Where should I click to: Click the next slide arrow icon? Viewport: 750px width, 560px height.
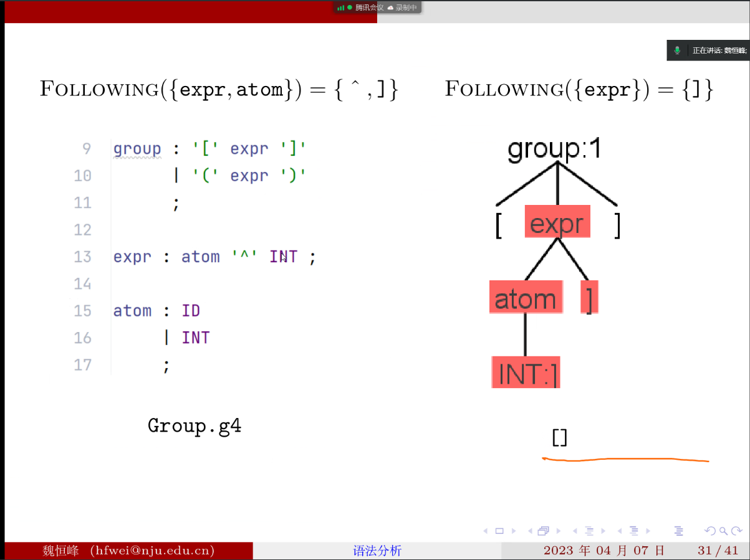tap(513, 531)
